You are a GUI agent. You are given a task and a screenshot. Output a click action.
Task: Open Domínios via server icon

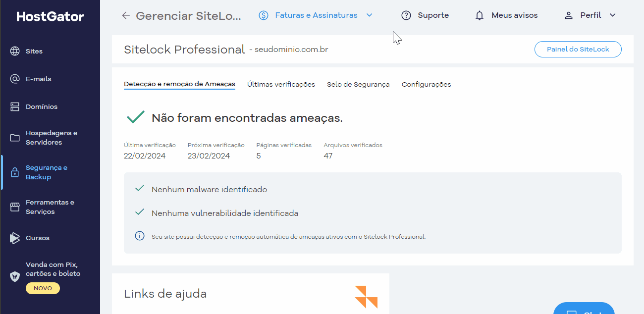(15, 106)
